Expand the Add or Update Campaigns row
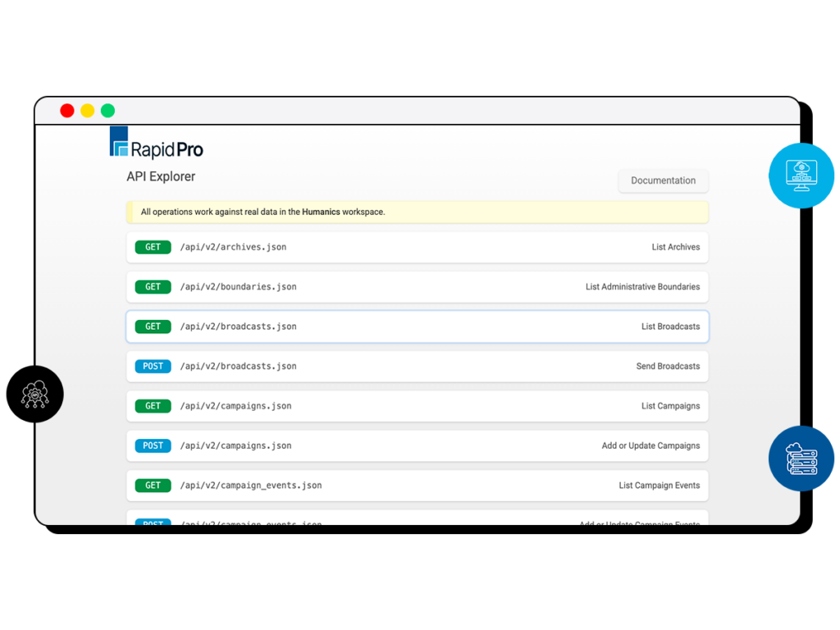840x630 pixels. [418, 445]
